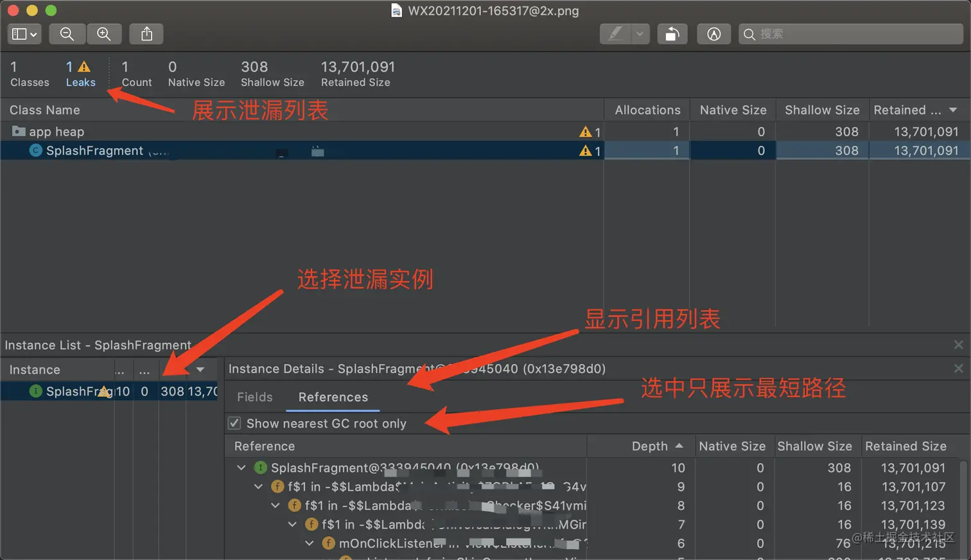Image resolution: width=971 pixels, height=560 pixels.
Task: Close the Instance Details panel
Action: pos(959,368)
